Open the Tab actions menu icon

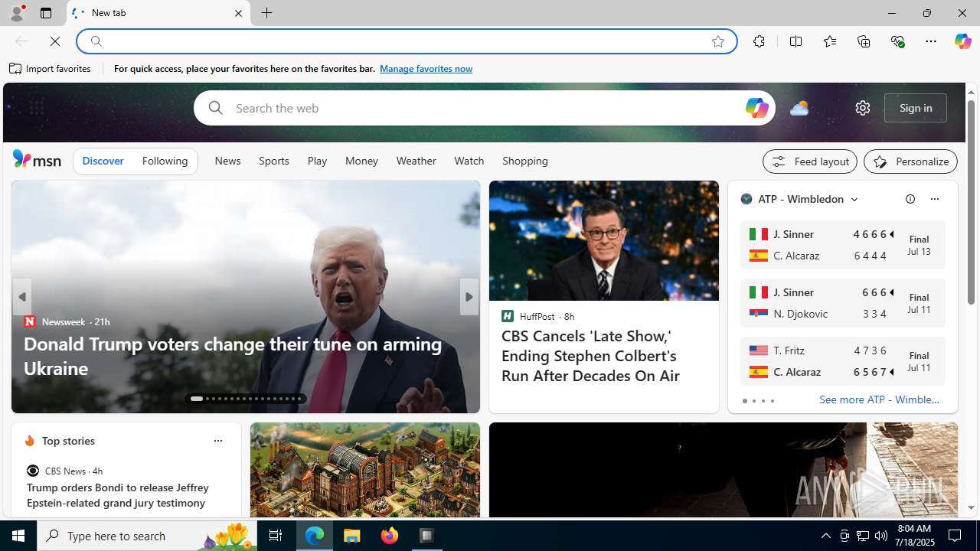(46, 13)
